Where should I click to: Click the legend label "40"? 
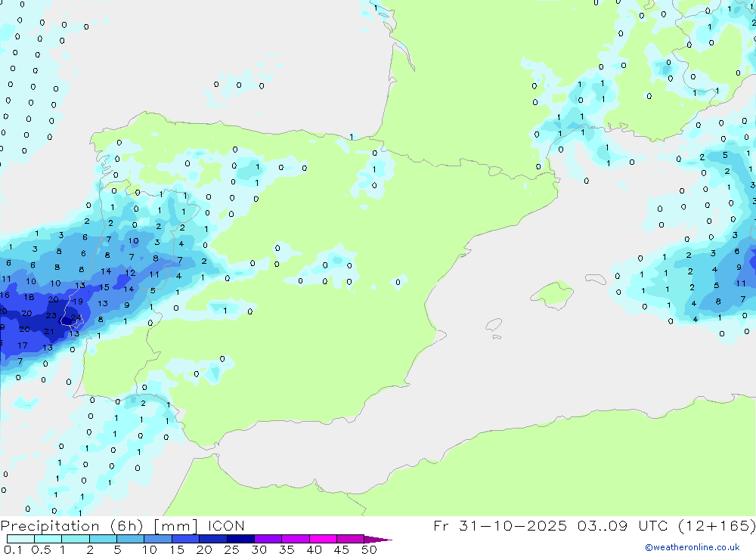pyautogui.click(x=314, y=549)
